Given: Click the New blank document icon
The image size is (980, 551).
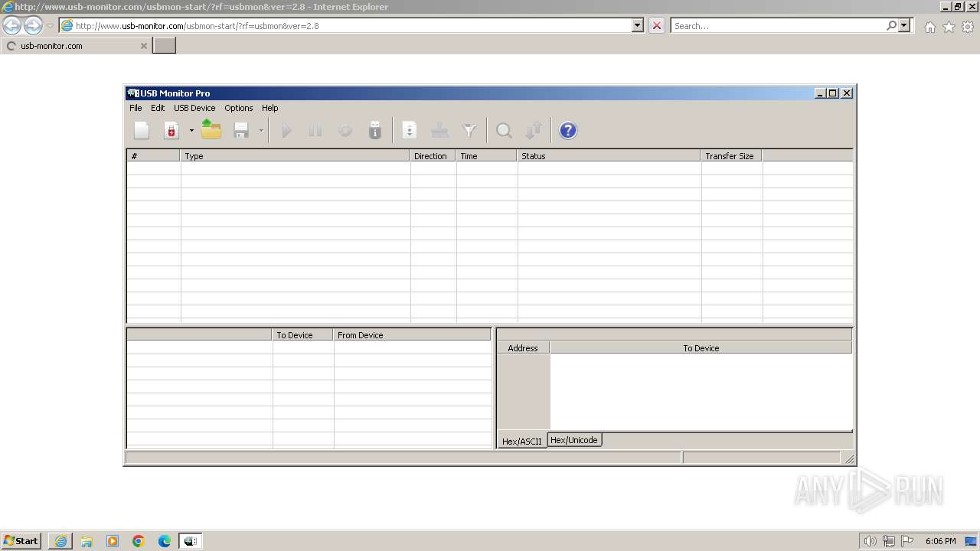Looking at the screenshot, I should [x=142, y=131].
